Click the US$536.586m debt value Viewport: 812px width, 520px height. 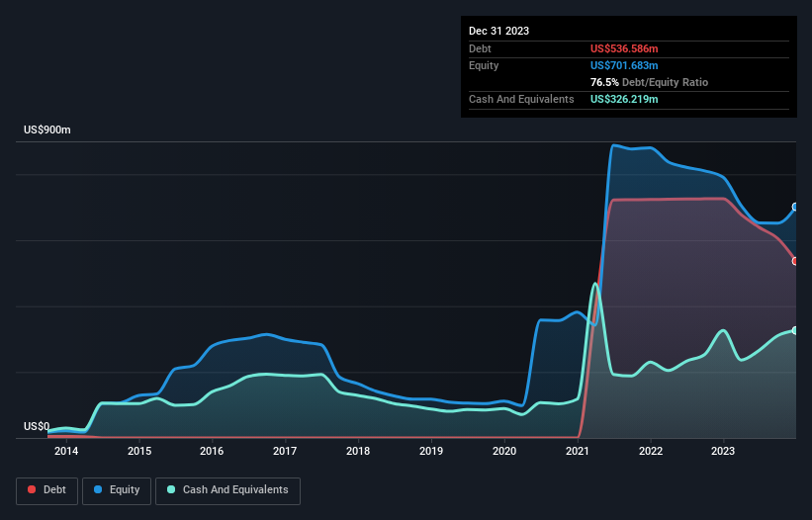[624, 48]
